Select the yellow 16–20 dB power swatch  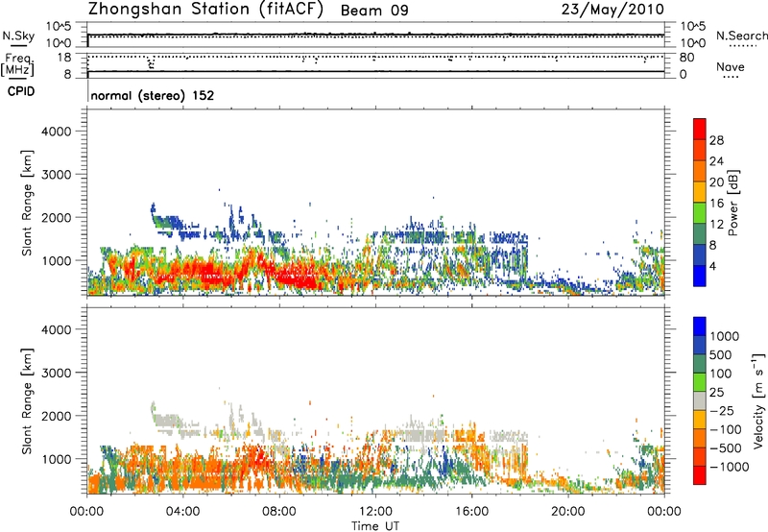pyautogui.click(x=700, y=191)
